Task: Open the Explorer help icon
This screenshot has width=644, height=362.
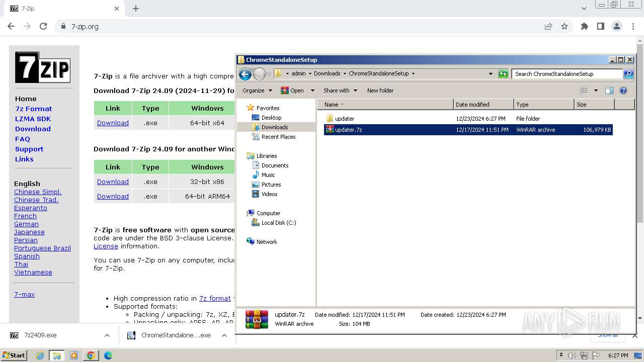Action: click(623, 90)
